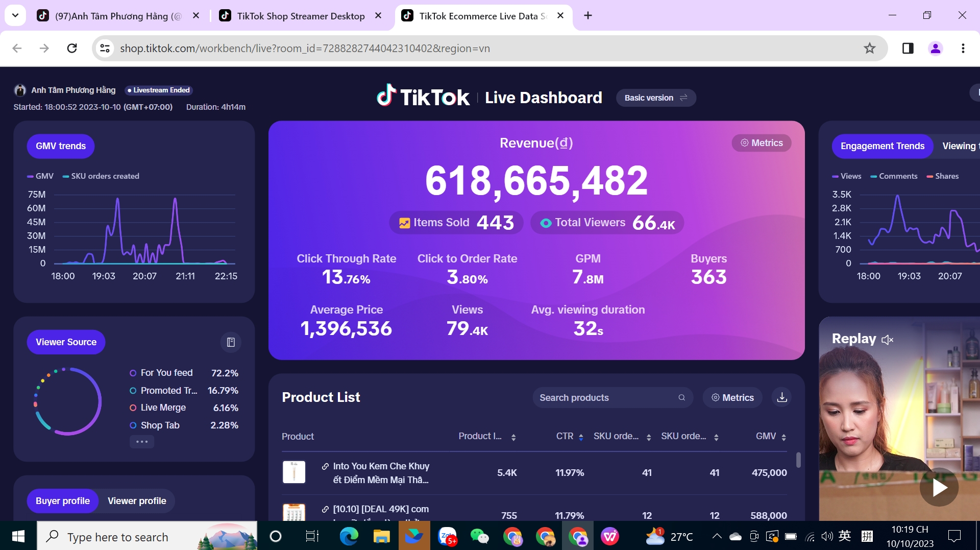Image resolution: width=980 pixels, height=550 pixels.
Task: Switch dashboard using Basic version toggle
Action: (656, 98)
